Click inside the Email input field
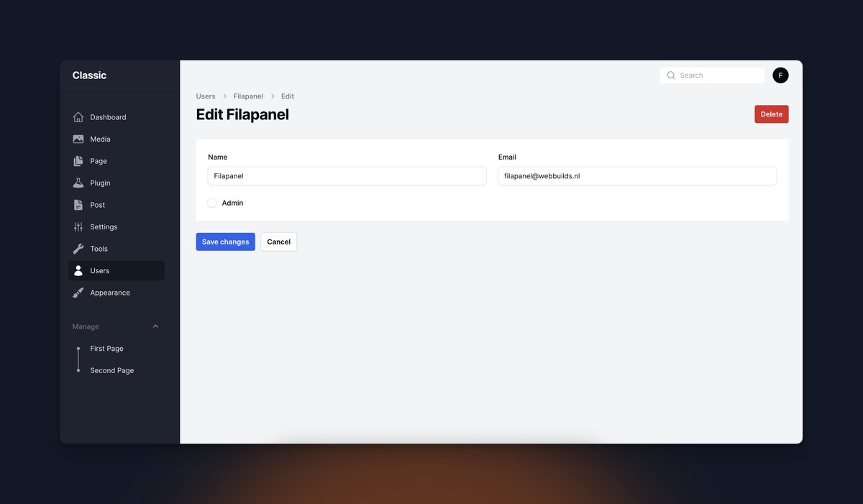This screenshot has width=863, height=504. click(x=637, y=175)
